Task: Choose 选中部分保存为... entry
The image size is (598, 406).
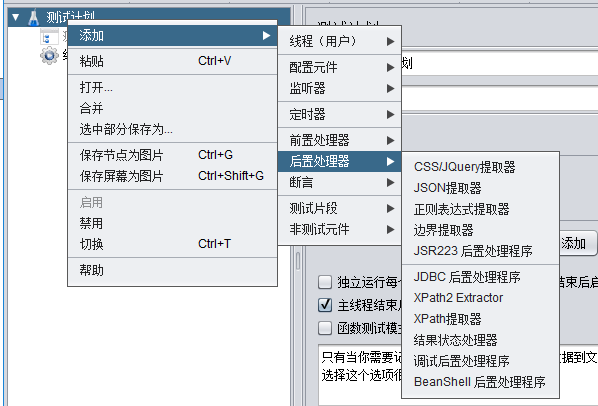Action: 172,129
